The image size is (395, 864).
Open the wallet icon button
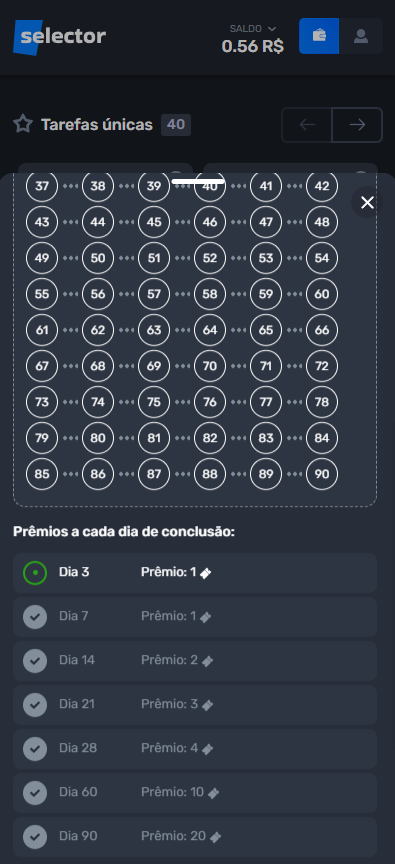pyautogui.click(x=319, y=36)
